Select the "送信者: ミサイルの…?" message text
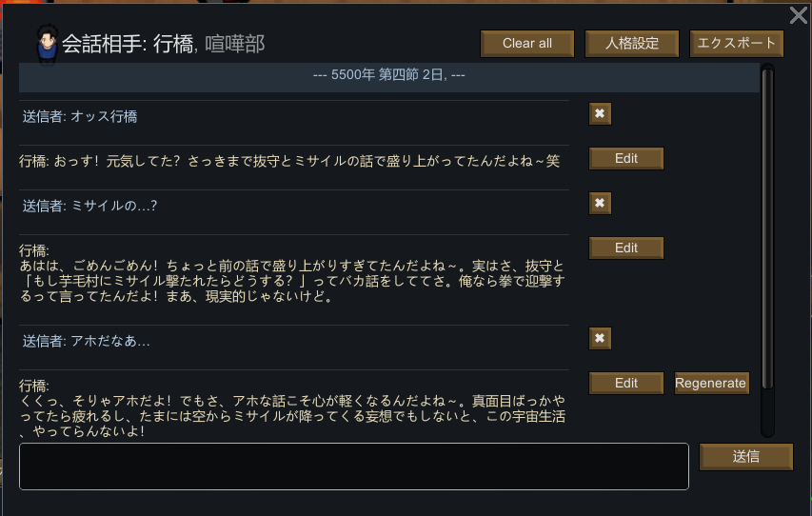The width and height of the screenshot is (812, 516). (x=89, y=205)
